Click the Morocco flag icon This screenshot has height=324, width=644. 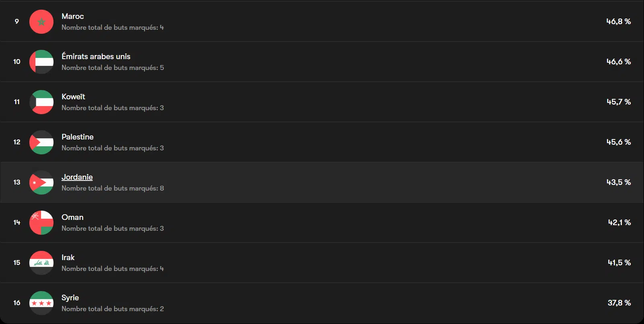coord(41,22)
